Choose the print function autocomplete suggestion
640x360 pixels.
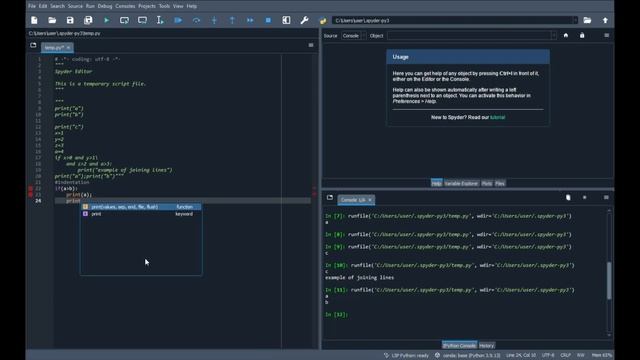pos(141,207)
